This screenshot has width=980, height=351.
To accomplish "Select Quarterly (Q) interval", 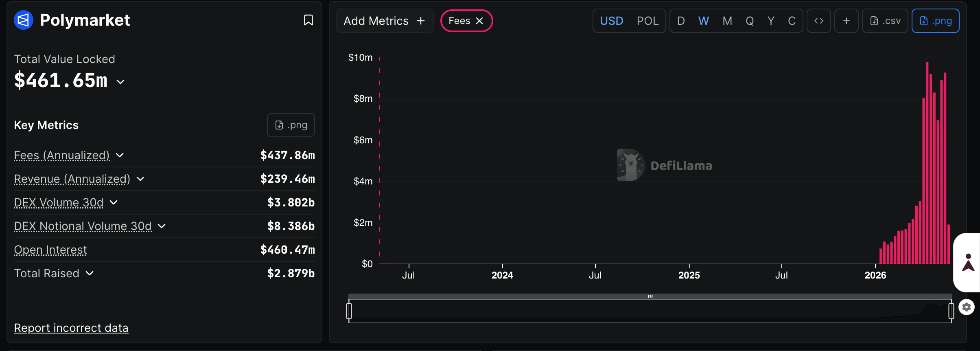I will click(x=750, y=21).
